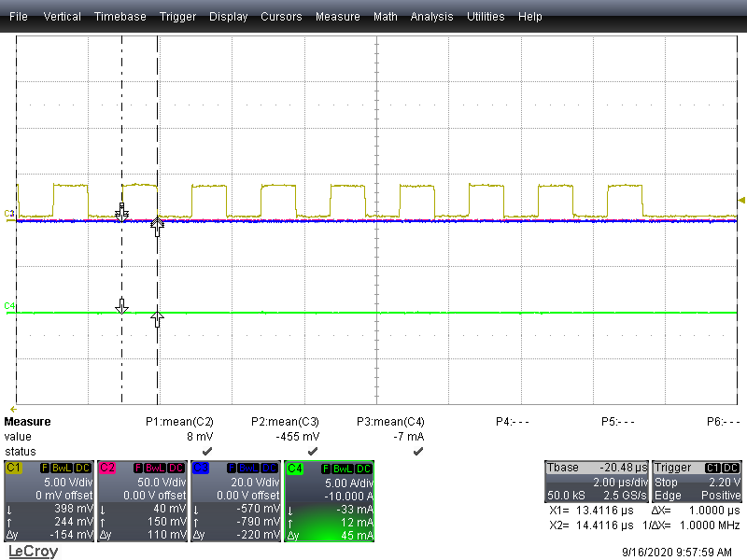747x560 pixels.
Task: Adjust the trigger level arrow on right edge
Action: (740, 199)
